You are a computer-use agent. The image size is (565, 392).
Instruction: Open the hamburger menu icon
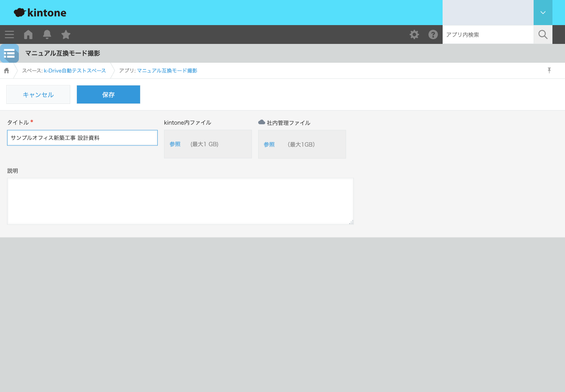(9, 34)
